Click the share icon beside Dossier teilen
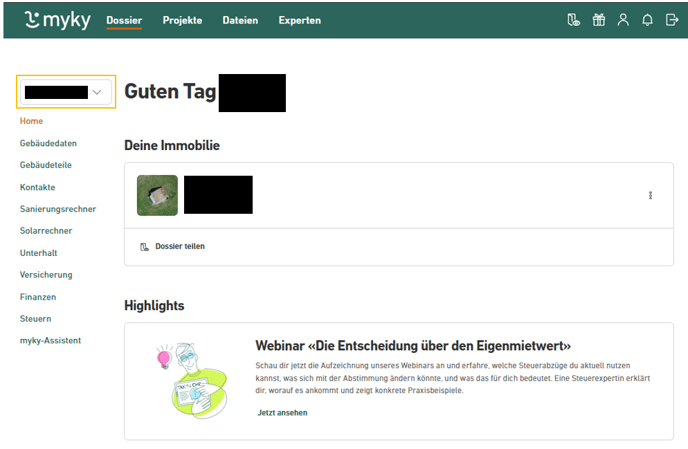 (x=144, y=246)
